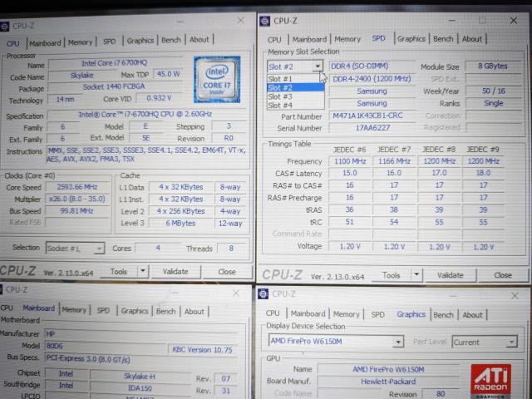Open SPD tab in CPU window
This screenshot has width=532, height=399.
(x=109, y=42)
